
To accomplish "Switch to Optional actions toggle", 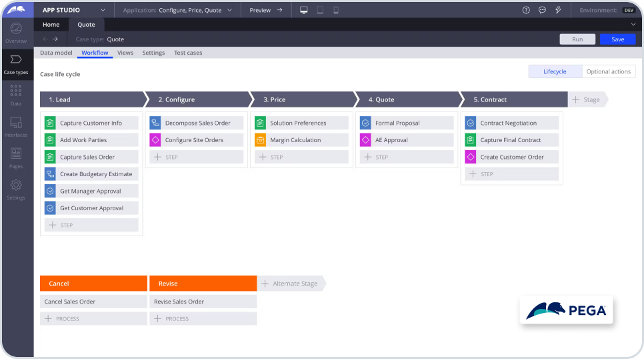I will (608, 71).
